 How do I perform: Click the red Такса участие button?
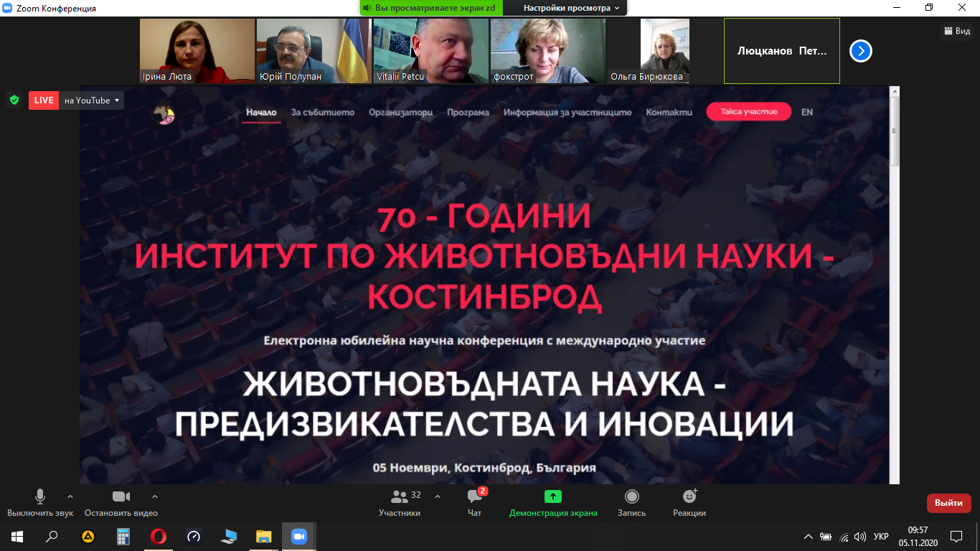[748, 111]
